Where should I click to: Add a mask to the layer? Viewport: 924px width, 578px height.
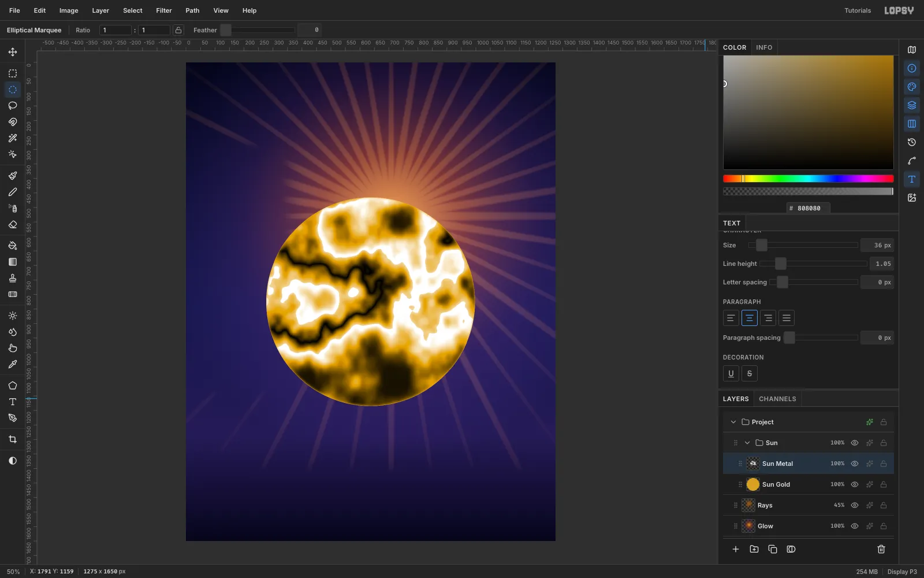pos(791,549)
